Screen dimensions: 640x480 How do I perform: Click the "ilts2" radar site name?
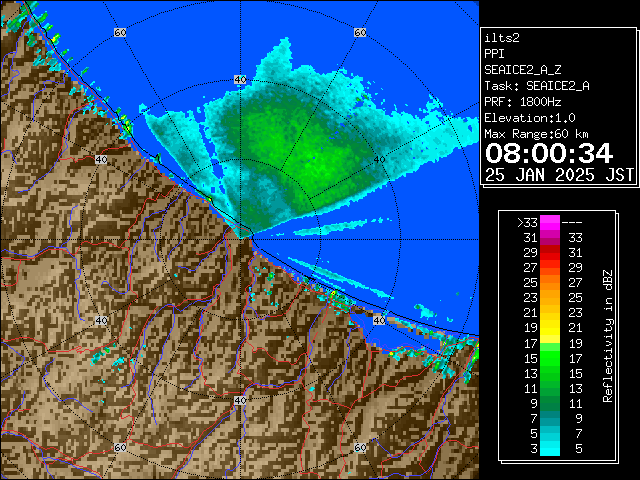coord(502,38)
